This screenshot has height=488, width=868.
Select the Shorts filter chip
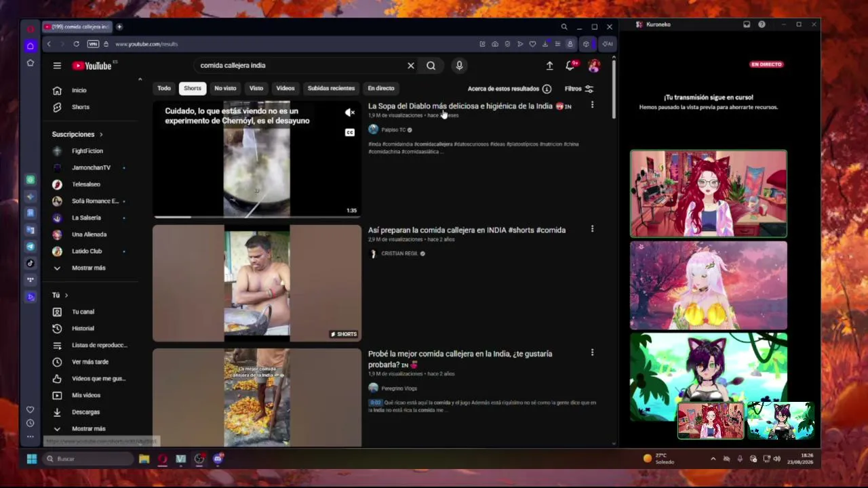pyautogui.click(x=193, y=88)
